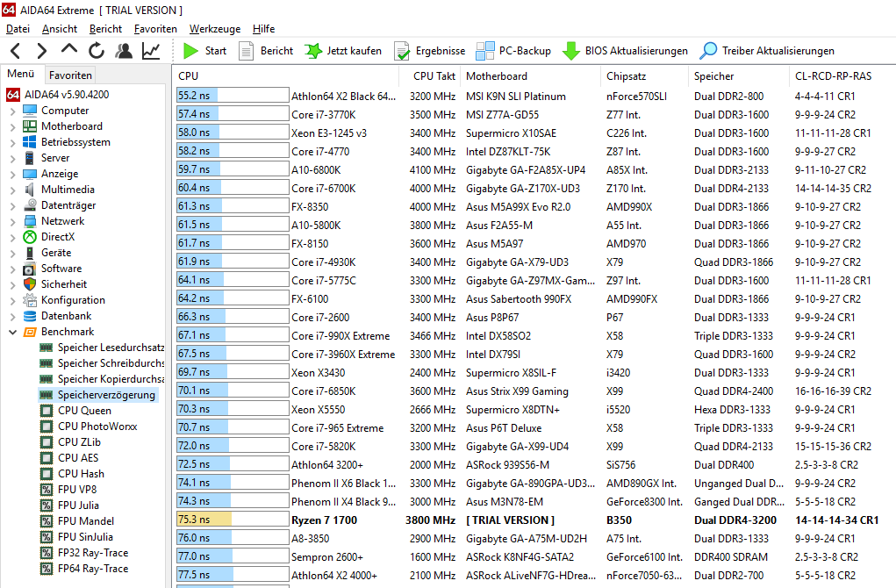
Task: Expand the Anzeige tree node
Action: tap(12, 175)
